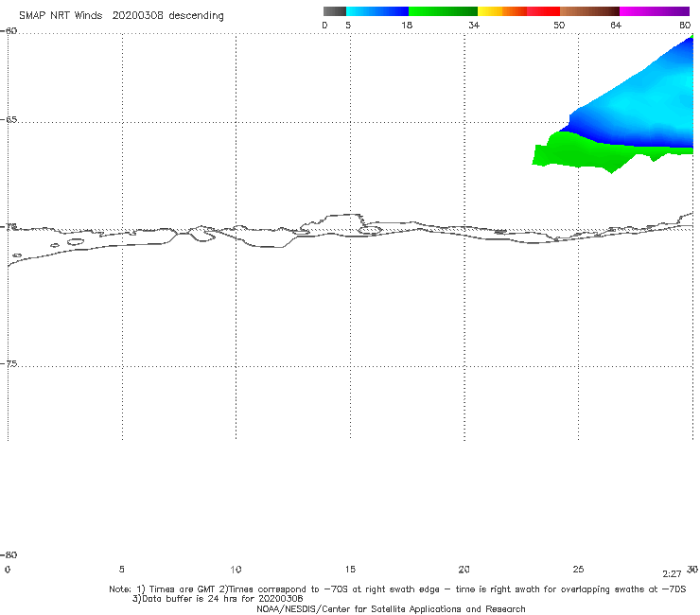This screenshot has height=615, width=700.
Task: Click the data buffer 24 hrs note
Action: pos(218,599)
